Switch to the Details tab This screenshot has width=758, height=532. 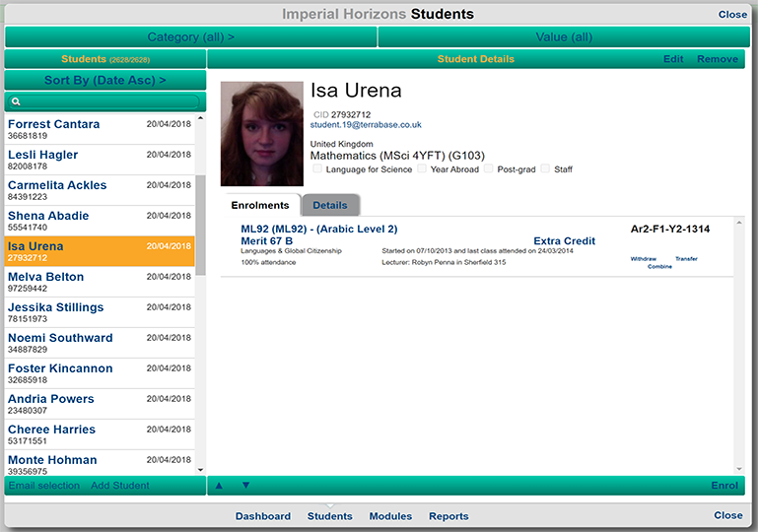pyautogui.click(x=330, y=205)
